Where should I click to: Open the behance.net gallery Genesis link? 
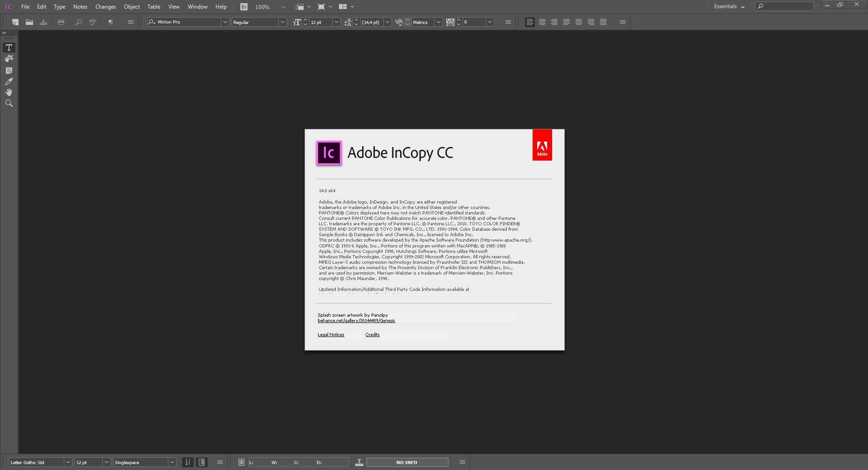[356, 321]
